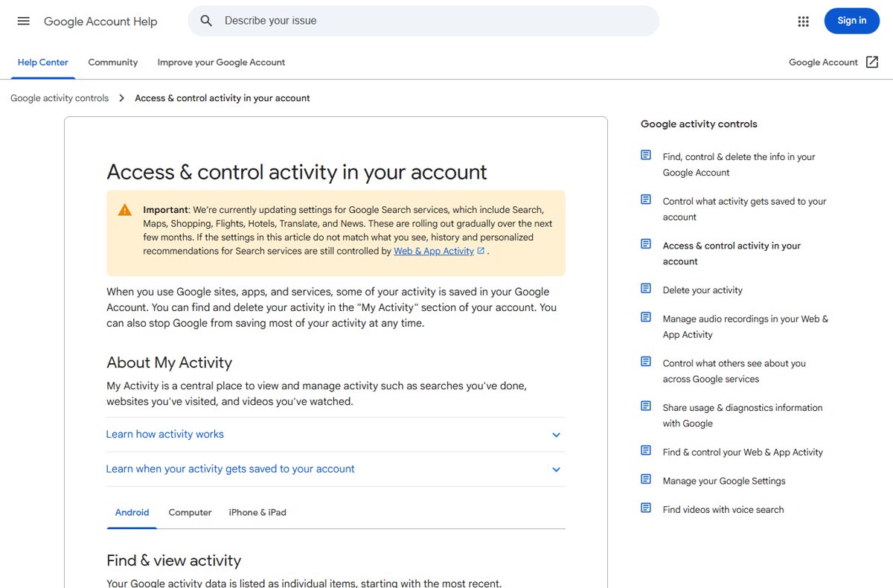This screenshot has height=588, width=893.
Task: Click article icon beside Manage audio recordings
Action: [646, 318]
